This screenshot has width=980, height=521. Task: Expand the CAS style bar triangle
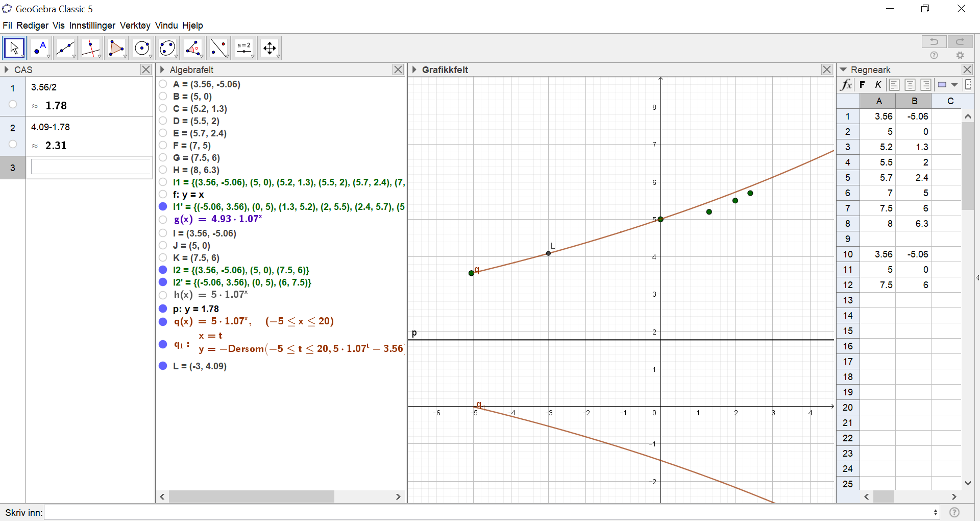[7, 69]
